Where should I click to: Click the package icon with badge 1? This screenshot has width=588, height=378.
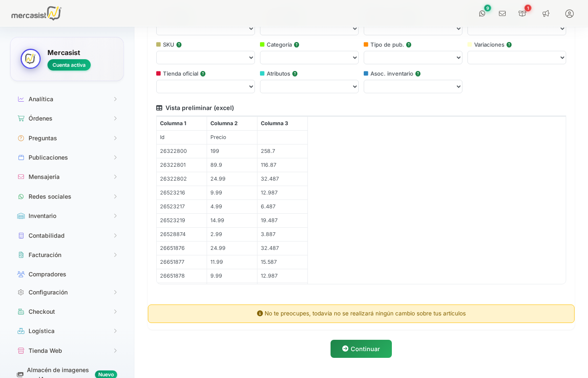click(522, 13)
